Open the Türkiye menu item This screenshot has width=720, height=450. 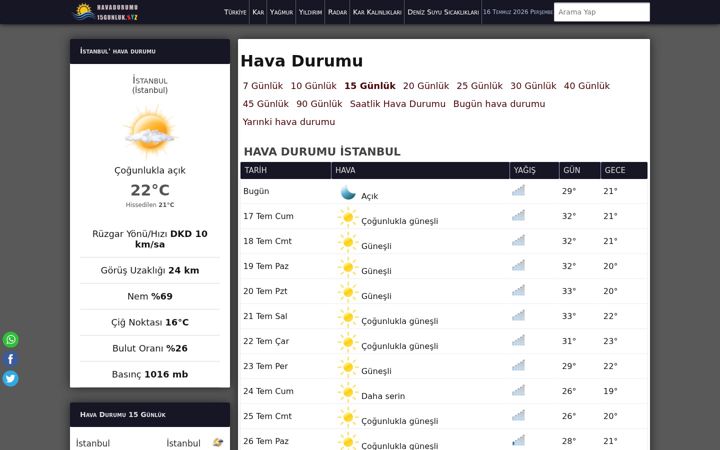tap(235, 12)
